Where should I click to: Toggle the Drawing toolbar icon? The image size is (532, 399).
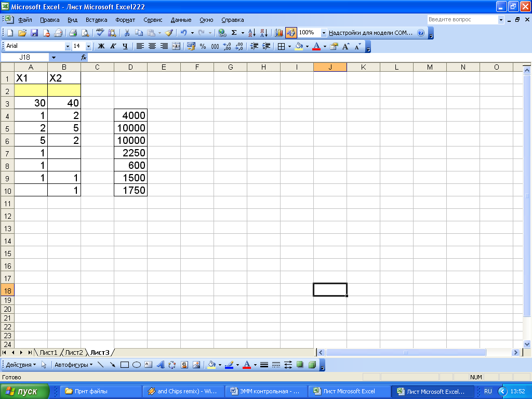coord(291,33)
